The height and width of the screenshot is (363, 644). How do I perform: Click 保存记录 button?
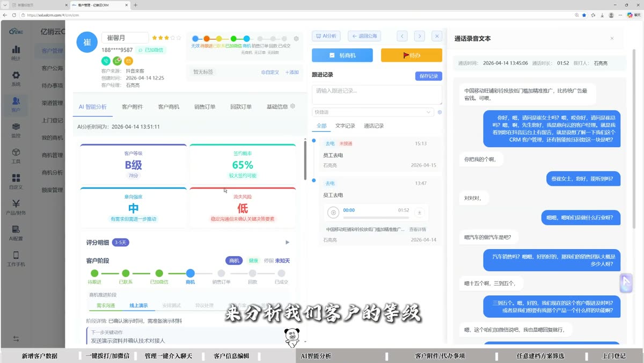(x=429, y=76)
